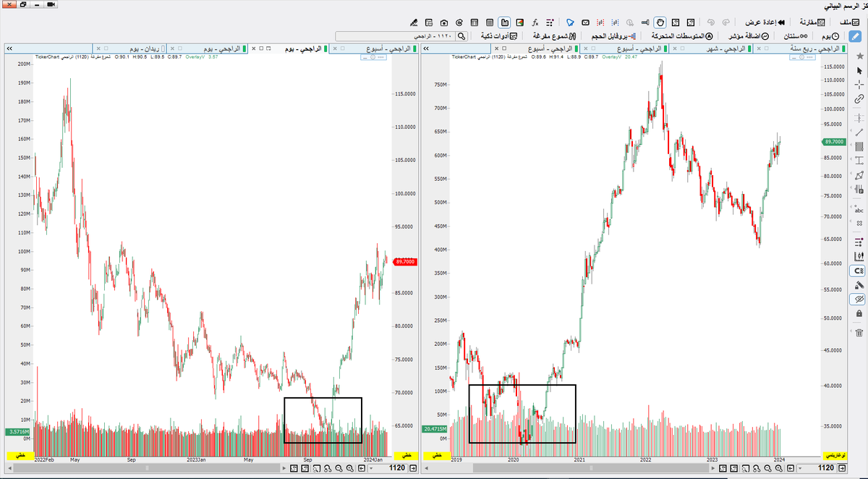Toggle the hide drawings eye icon
This screenshot has width=868, height=479.
coord(857,300)
